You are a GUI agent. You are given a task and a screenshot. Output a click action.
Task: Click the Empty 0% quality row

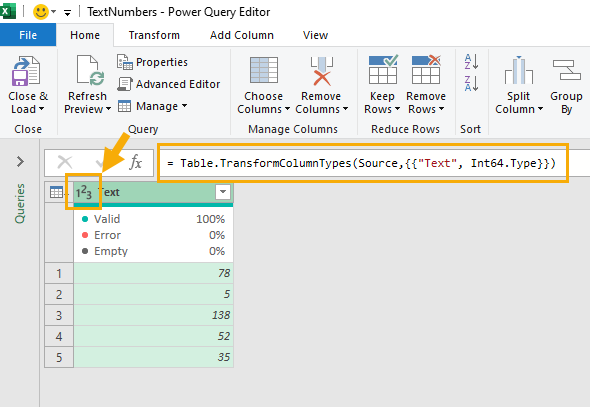pos(154,251)
